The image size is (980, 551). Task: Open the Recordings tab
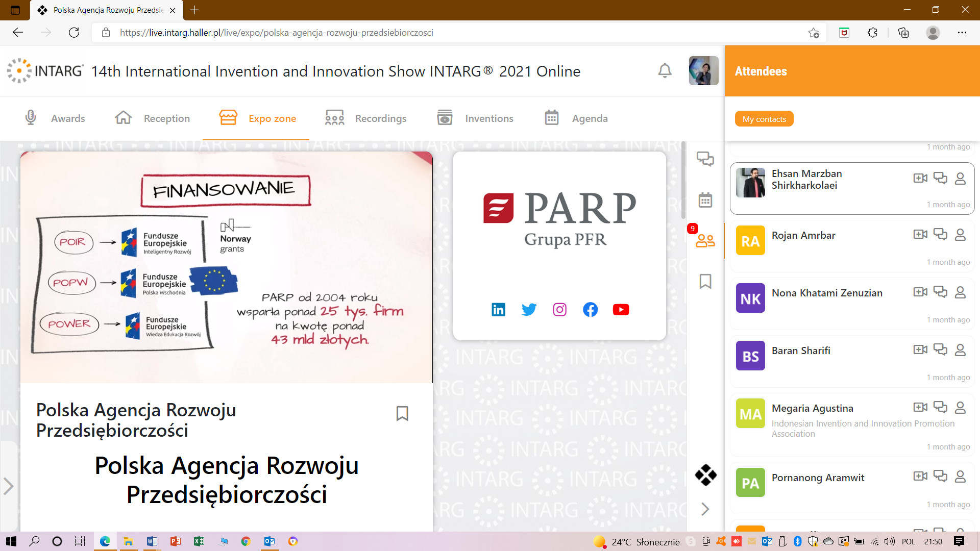[x=365, y=118]
